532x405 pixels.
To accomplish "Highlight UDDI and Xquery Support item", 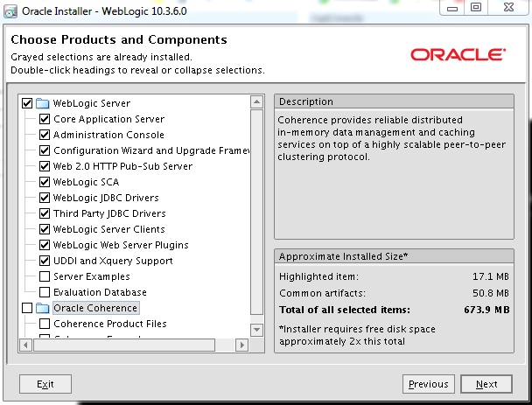I will 113,261.
